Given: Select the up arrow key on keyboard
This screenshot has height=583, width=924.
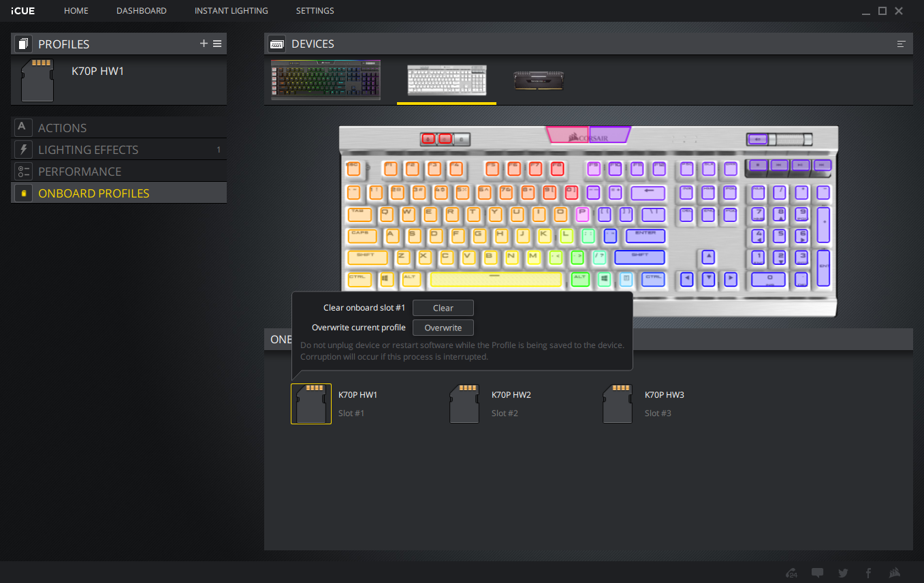Looking at the screenshot, I should pos(709,257).
